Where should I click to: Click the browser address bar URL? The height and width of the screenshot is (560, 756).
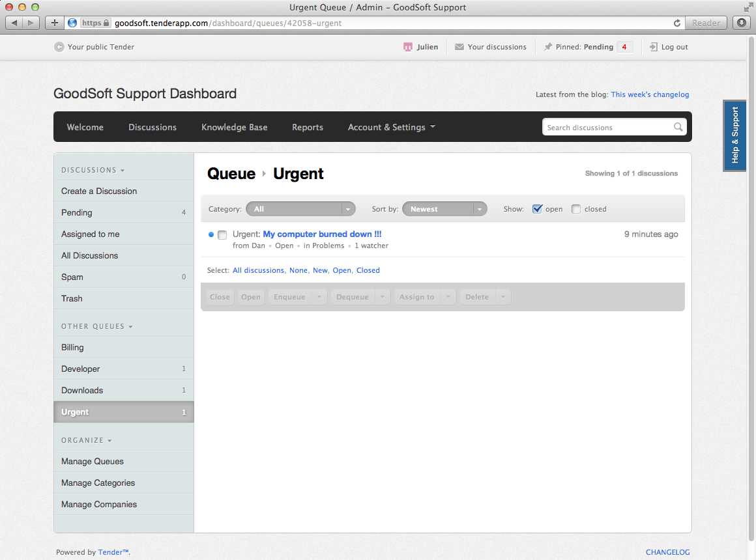click(228, 23)
